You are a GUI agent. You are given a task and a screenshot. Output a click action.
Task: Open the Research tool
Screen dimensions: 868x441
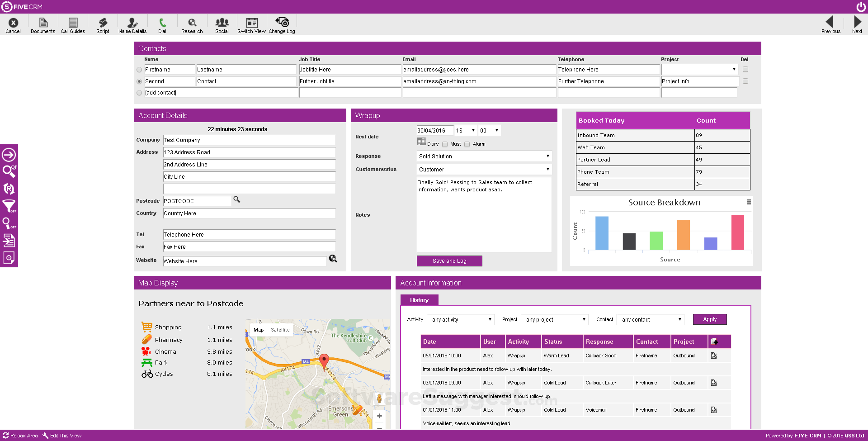click(192, 24)
